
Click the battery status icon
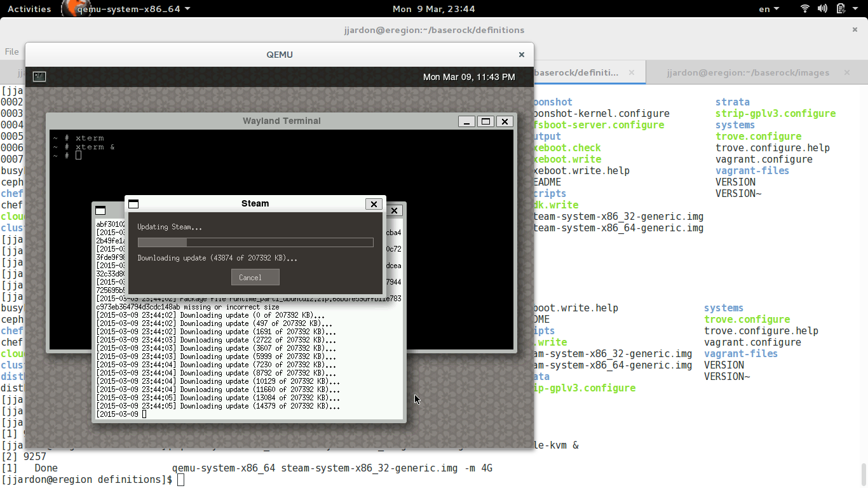pyautogui.click(x=840, y=9)
